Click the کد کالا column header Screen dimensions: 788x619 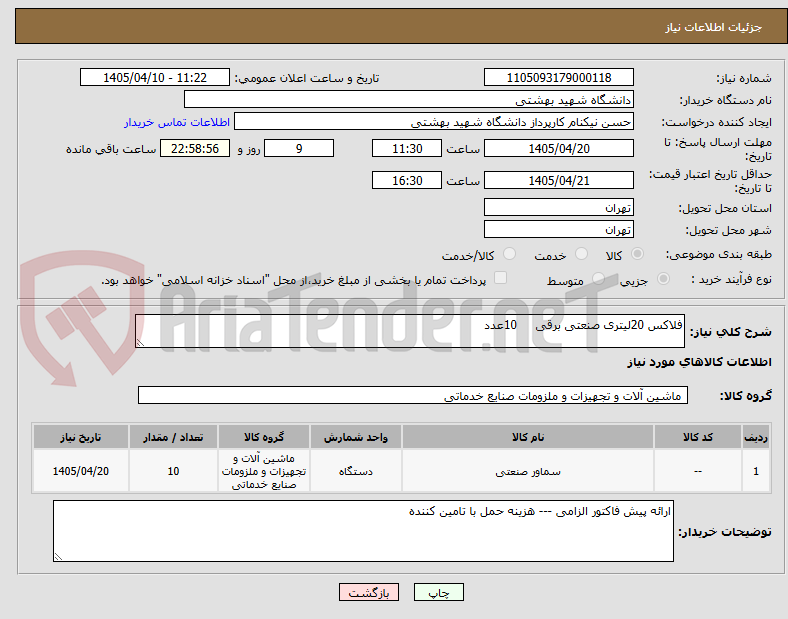[698, 437]
